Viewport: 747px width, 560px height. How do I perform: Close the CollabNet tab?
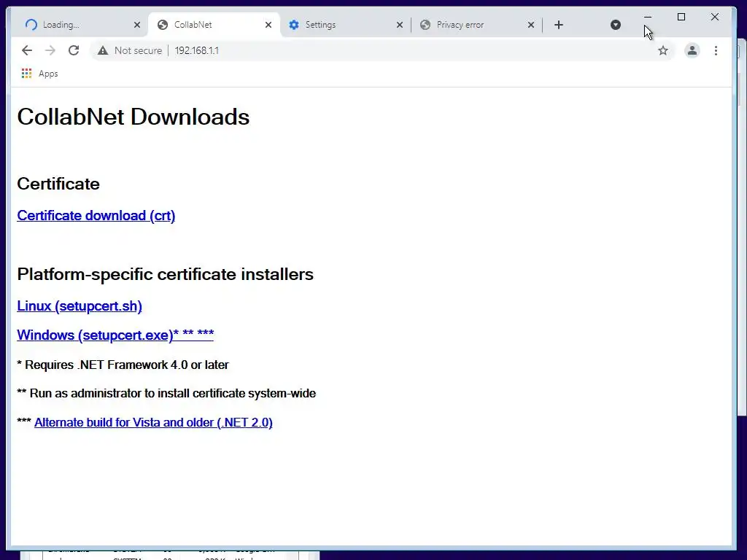[268, 25]
